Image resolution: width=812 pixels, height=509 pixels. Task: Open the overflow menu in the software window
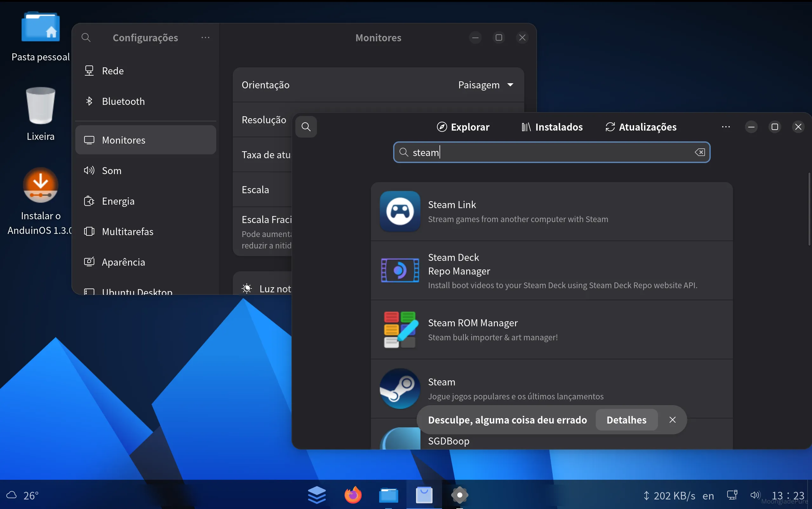pos(726,126)
